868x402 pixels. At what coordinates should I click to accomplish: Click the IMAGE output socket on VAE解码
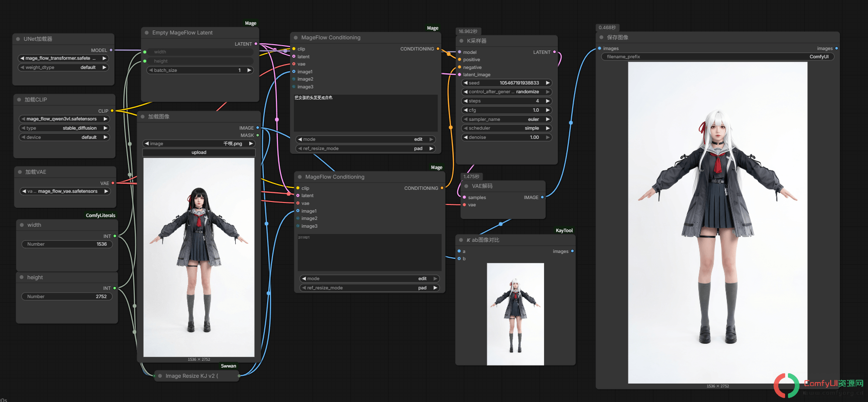542,197
